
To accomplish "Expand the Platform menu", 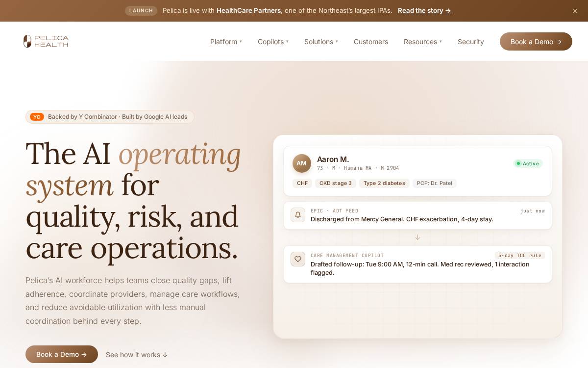I will coord(226,42).
